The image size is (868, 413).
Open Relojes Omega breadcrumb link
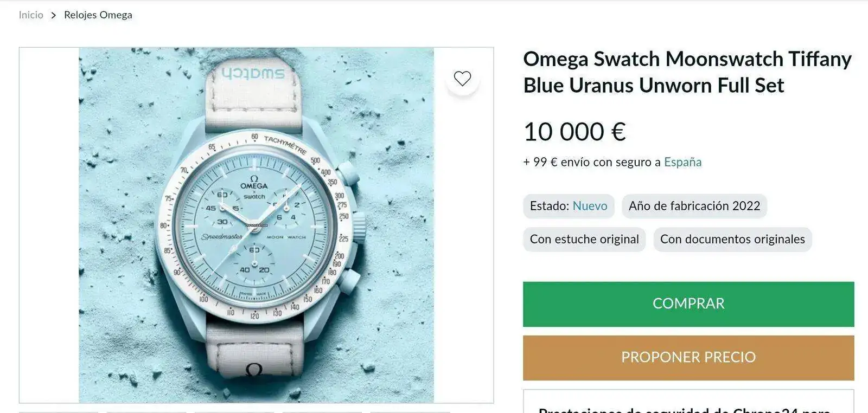coord(98,15)
